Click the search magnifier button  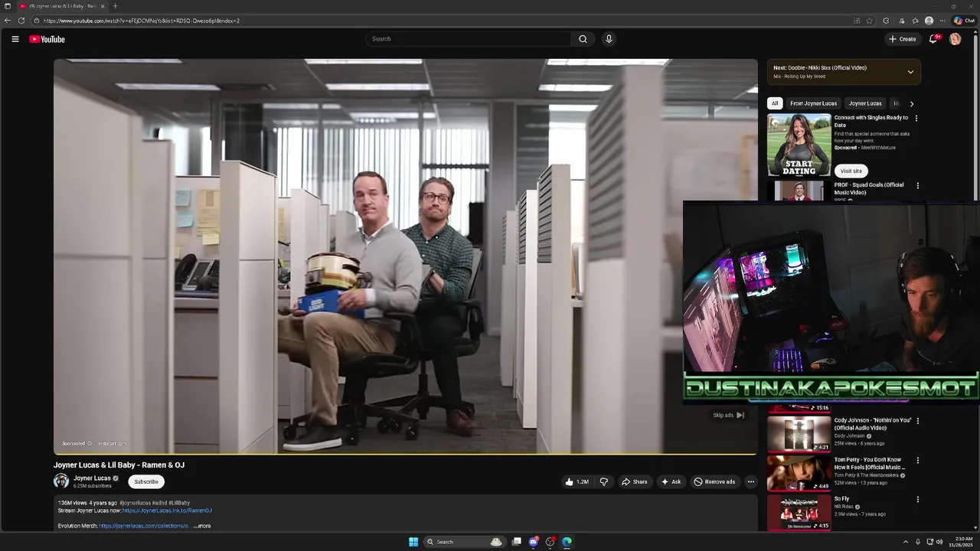583,39
